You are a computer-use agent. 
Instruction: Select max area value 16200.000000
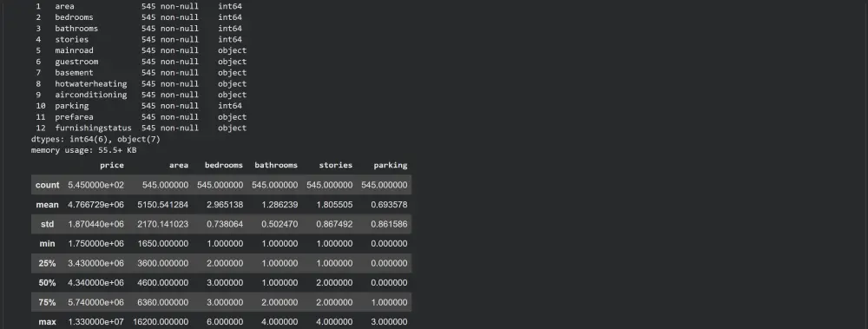161,322
